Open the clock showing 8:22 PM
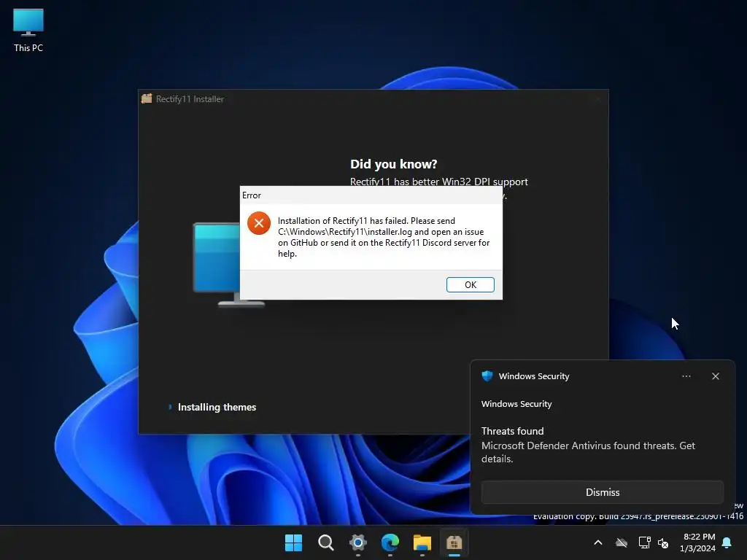The image size is (747, 560). tap(698, 542)
